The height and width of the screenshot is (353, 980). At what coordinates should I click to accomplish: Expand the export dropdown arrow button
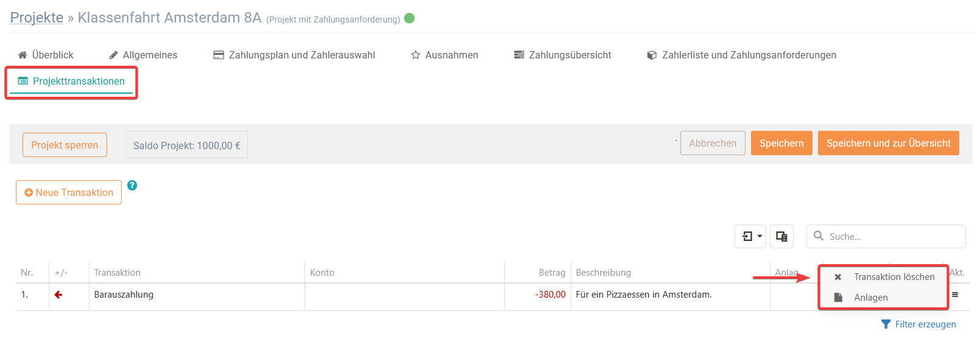750,236
